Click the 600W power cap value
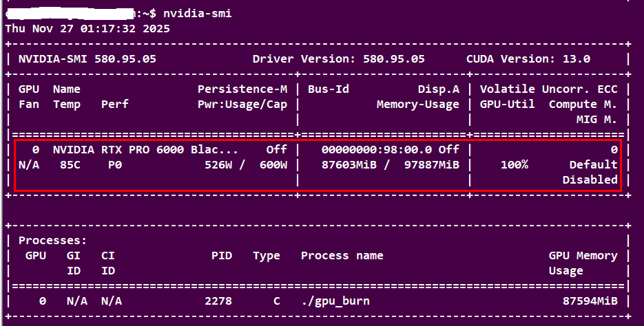Screen dimensions: 644x326 tap(273, 164)
